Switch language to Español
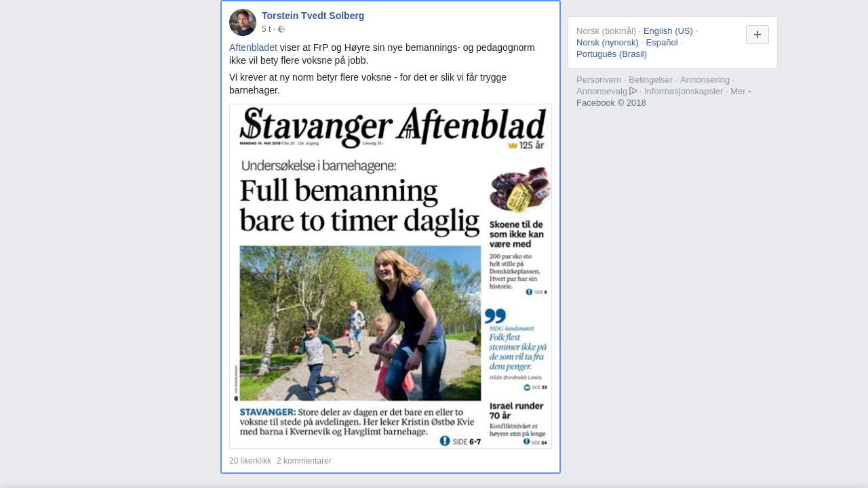Image resolution: width=868 pixels, height=488 pixels. coord(662,43)
